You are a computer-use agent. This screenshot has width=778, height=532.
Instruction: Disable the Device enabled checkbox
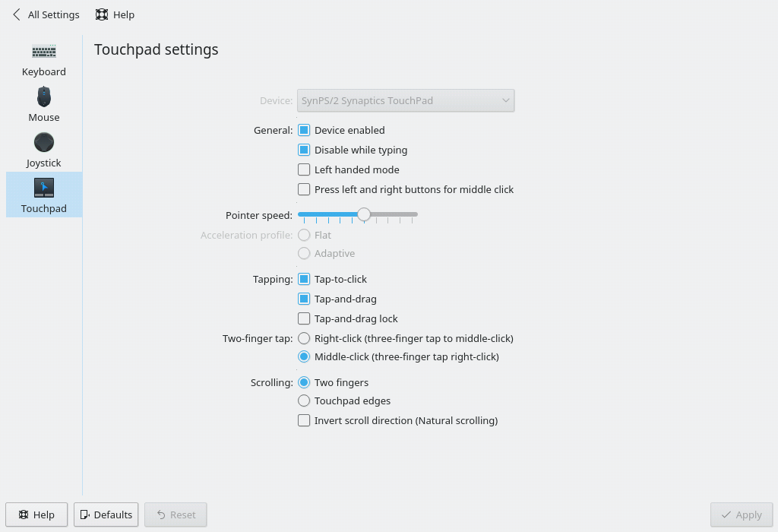click(x=304, y=130)
